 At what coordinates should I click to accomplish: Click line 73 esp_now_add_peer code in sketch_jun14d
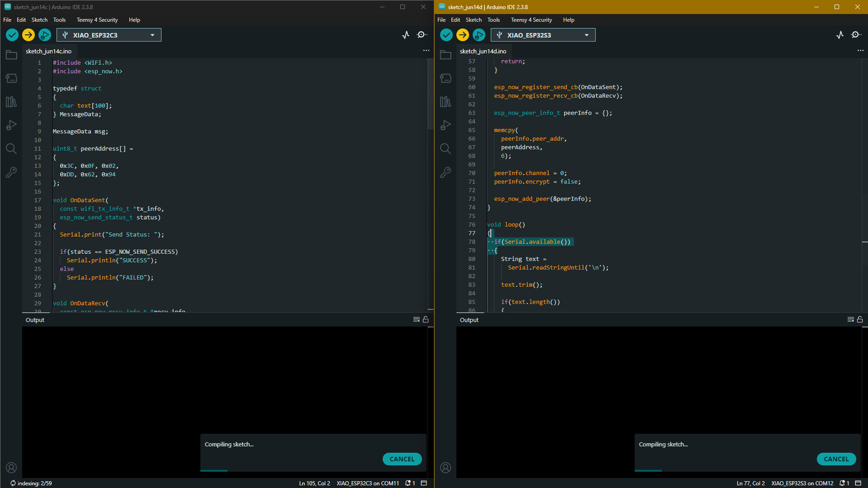pos(542,199)
